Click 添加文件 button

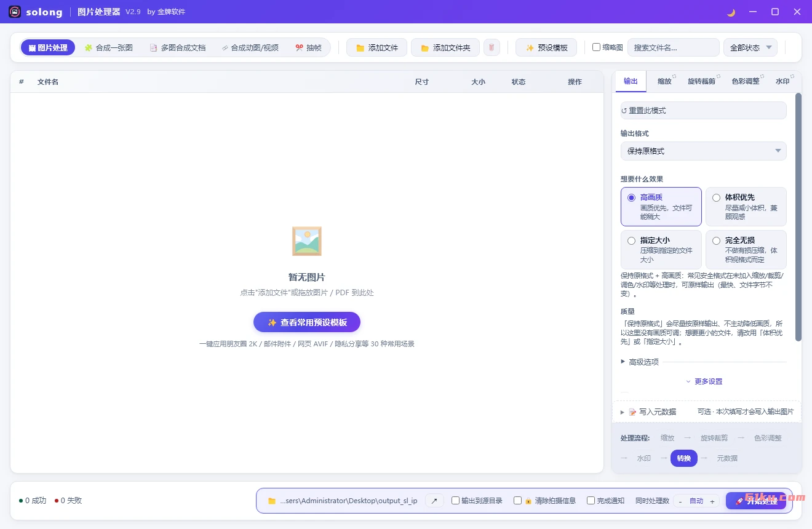[x=377, y=47]
